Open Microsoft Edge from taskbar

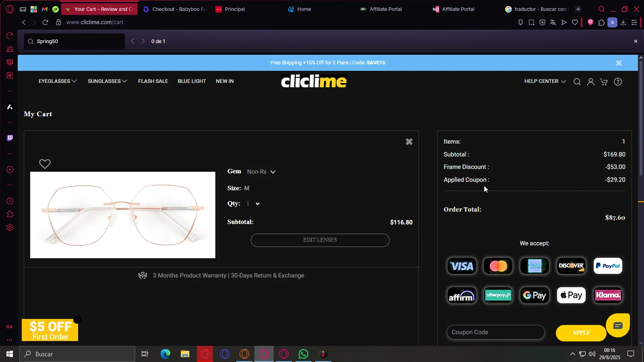coord(165,354)
